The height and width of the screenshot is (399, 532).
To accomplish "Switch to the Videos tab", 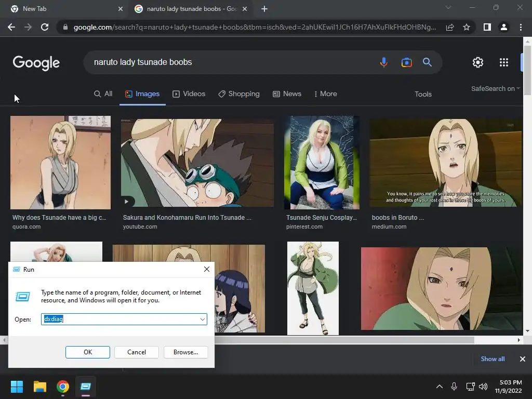I will (189, 94).
